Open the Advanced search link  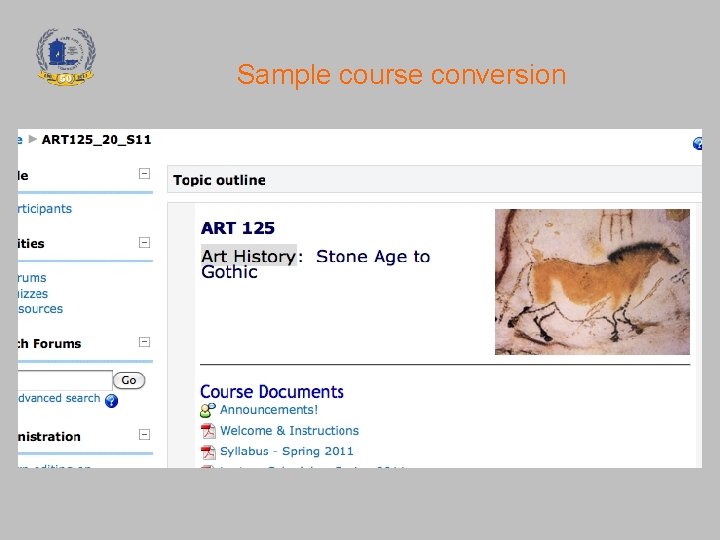59,398
